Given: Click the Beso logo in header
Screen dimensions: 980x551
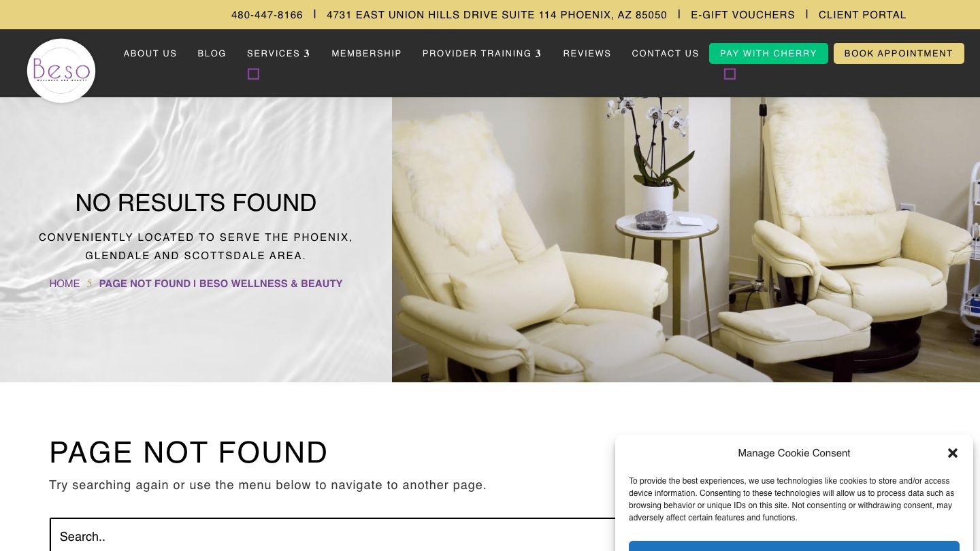Looking at the screenshot, I should pos(61,71).
